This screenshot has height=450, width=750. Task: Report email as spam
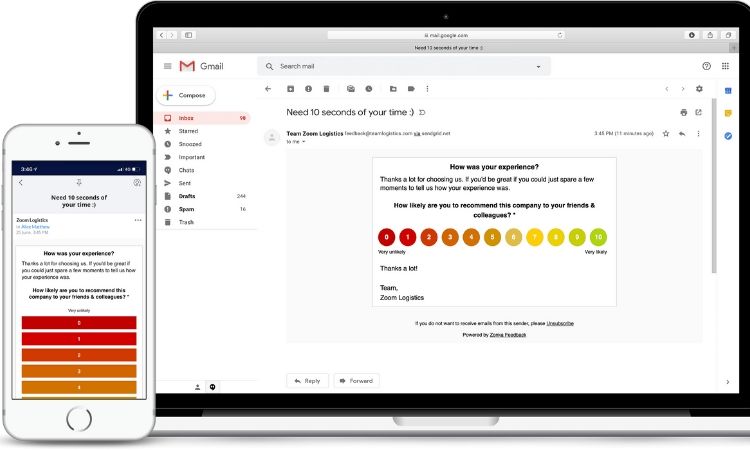(309, 89)
